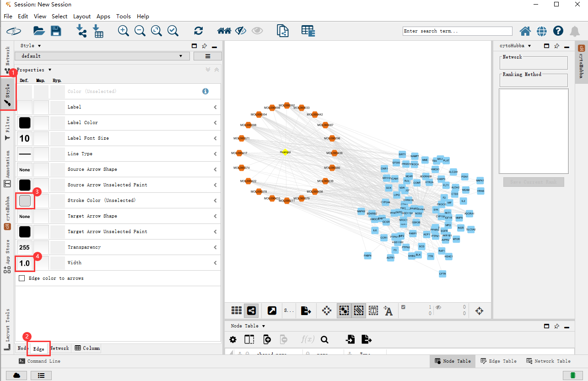The image size is (588, 381).
Task: Open the Style panel title dropdown
Action: pyautogui.click(x=39, y=46)
